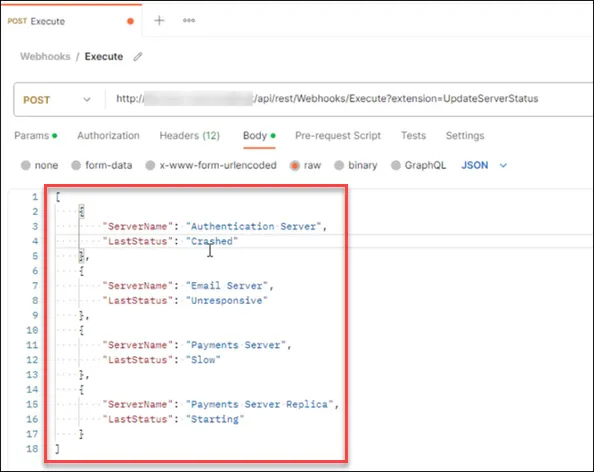The width and height of the screenshot is (594, 472).
Task: Click the "ServerName" key on line 15
Action: pyautogui.click(x=138, y=404)
